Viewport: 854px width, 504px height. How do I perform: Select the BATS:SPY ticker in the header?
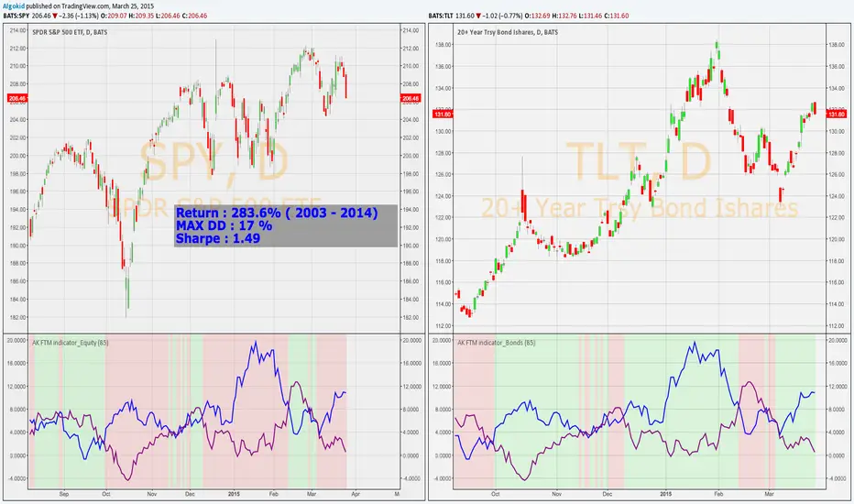(16, 16)
